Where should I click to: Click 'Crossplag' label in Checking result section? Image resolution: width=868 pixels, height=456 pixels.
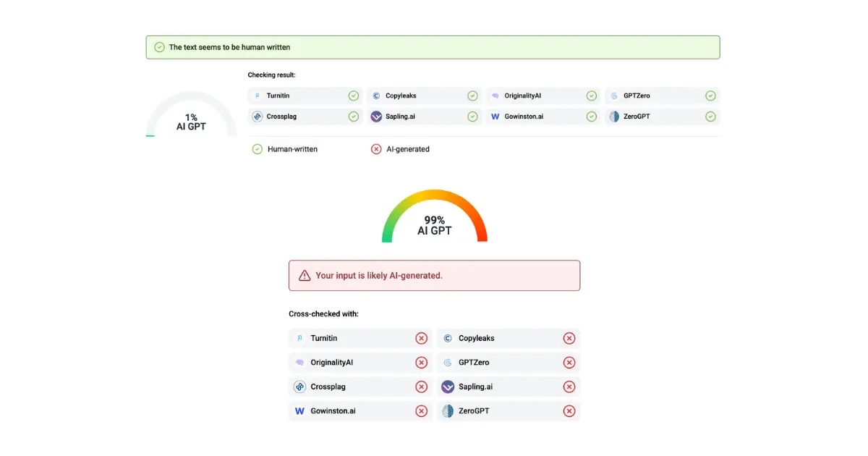281,116
